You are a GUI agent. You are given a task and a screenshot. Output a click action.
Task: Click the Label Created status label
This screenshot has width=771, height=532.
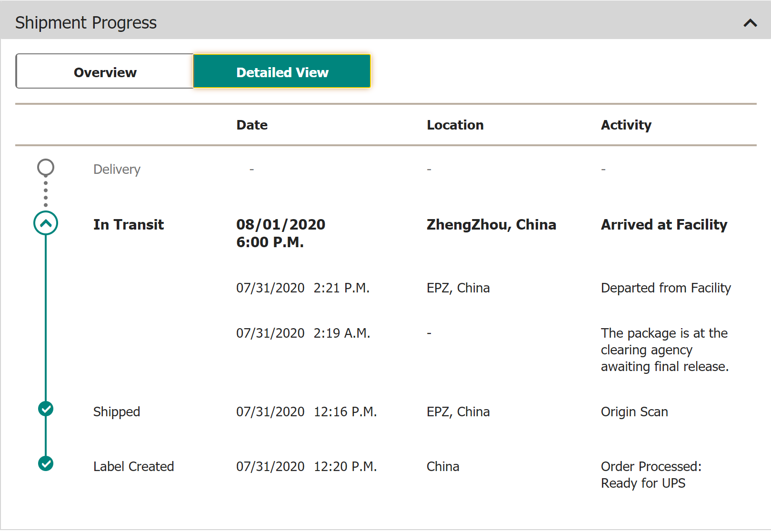point(133,466)
